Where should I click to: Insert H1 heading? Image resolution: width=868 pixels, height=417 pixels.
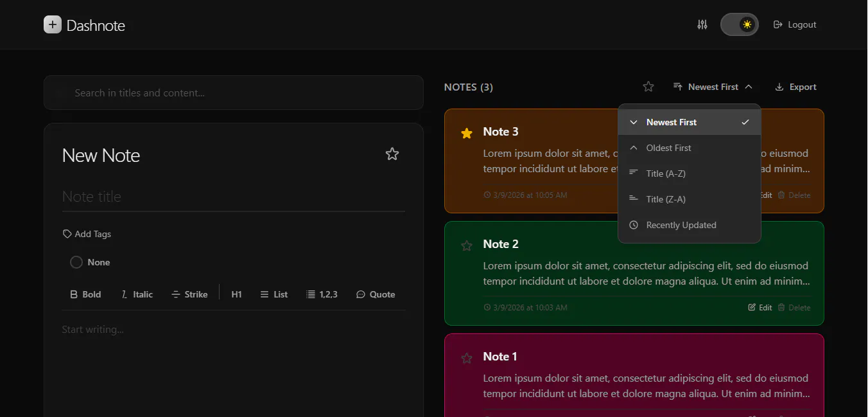pyautogui.click(x=236, y=294)
